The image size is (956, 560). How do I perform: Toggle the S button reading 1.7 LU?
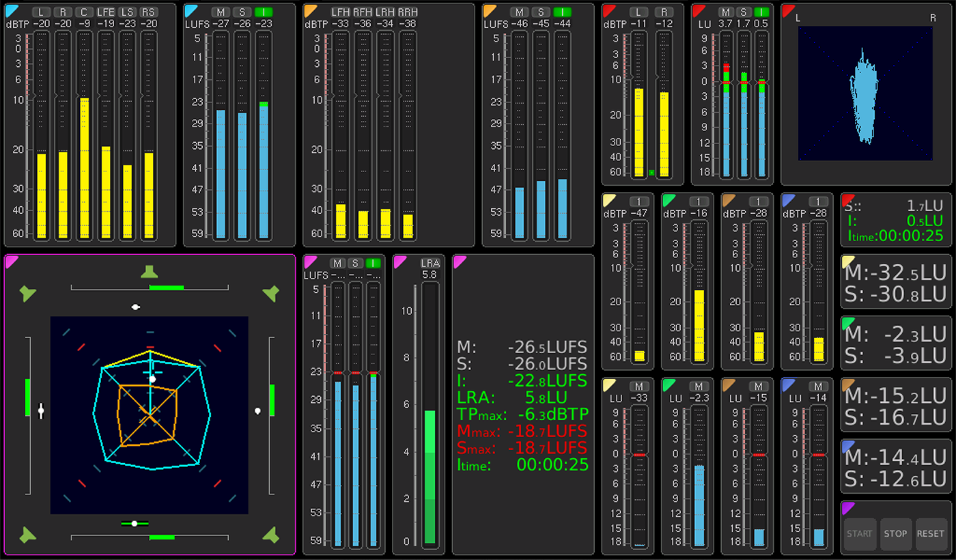point(744,12)
